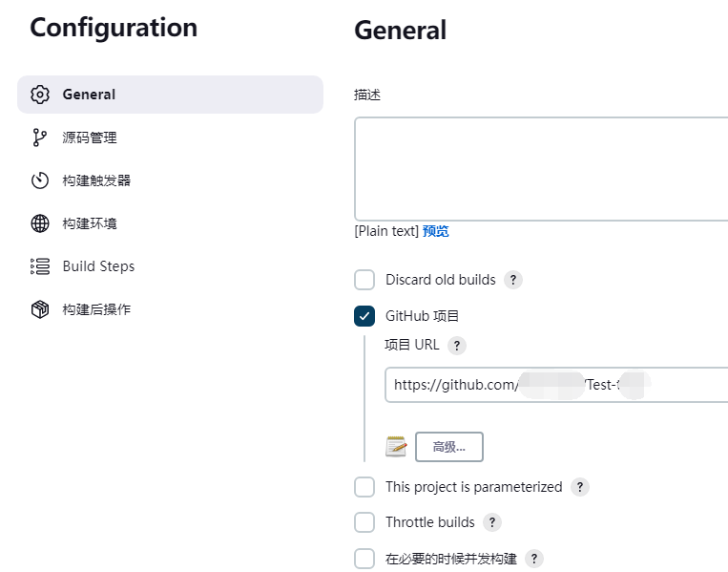Click the Build Steps list icon
Image resolution: width=728 pixels, height=572 pixels.
(40, 266)
